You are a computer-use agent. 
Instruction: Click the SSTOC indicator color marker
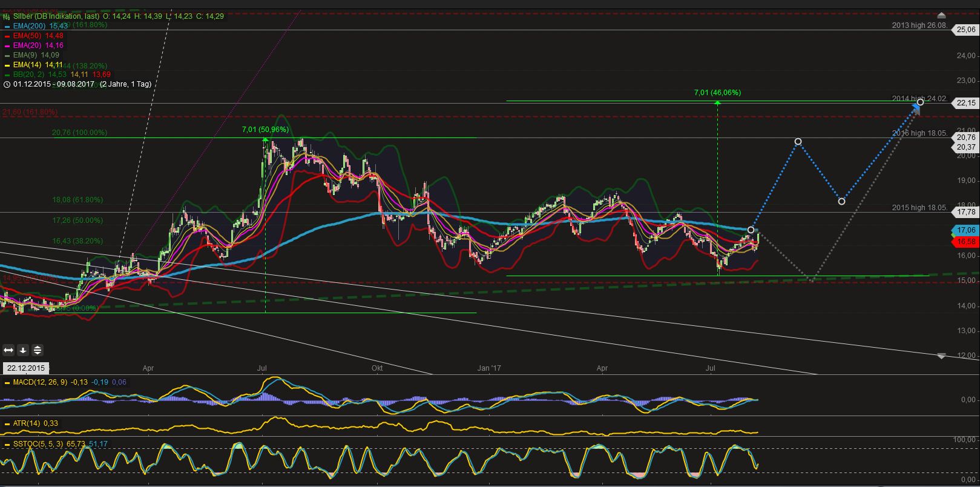[x=7, y=445]
